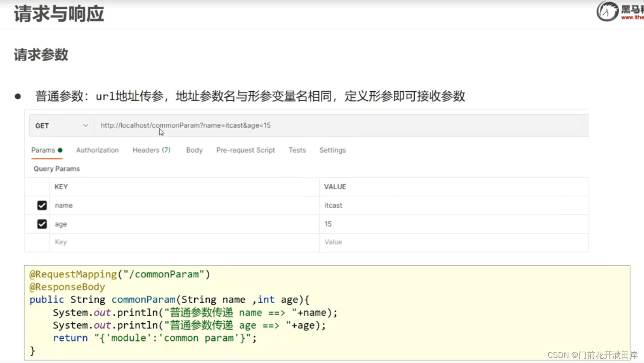Open the Settings tab

[333, 150]
